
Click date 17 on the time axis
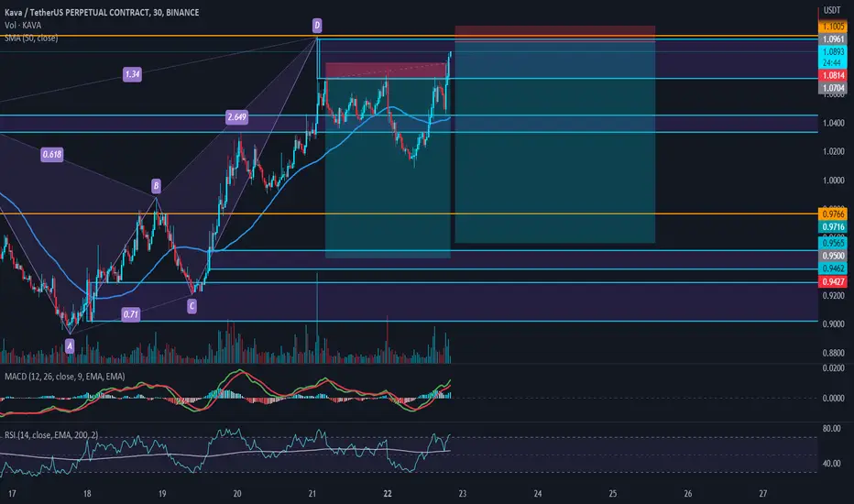(x=12, y=494)
